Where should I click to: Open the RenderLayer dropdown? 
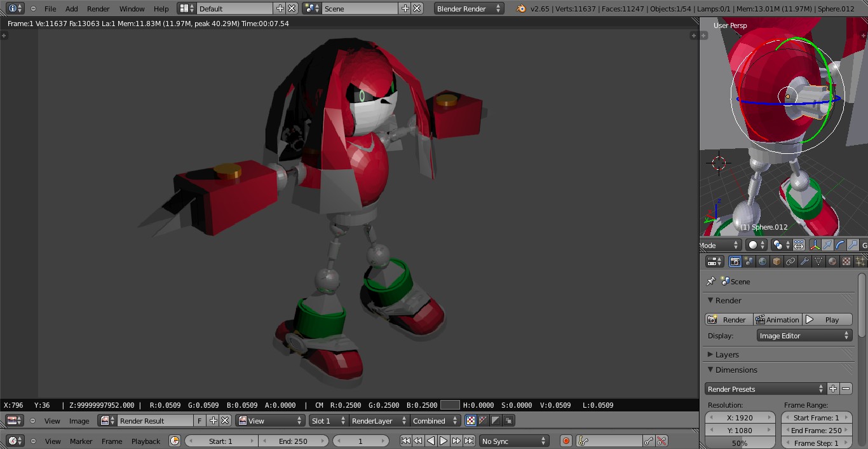pos(379,420)
